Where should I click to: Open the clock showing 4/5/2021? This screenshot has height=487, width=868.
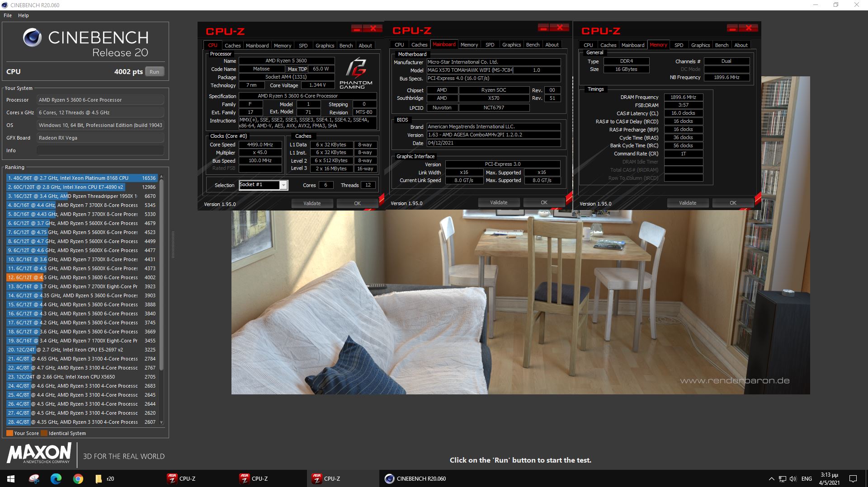829,478
